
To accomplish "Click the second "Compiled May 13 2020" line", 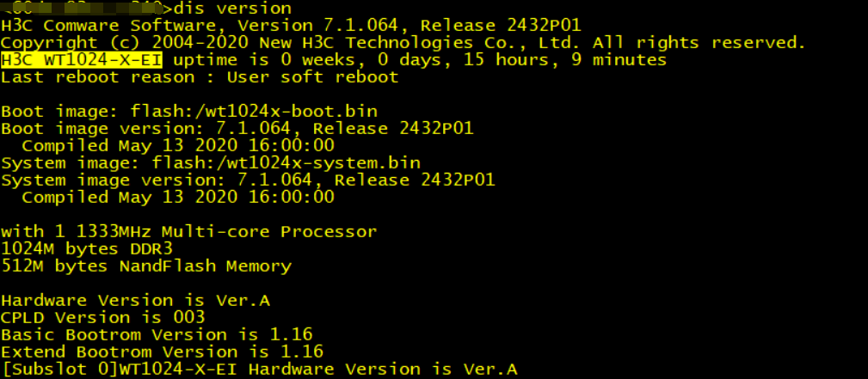I will point(178,197).
